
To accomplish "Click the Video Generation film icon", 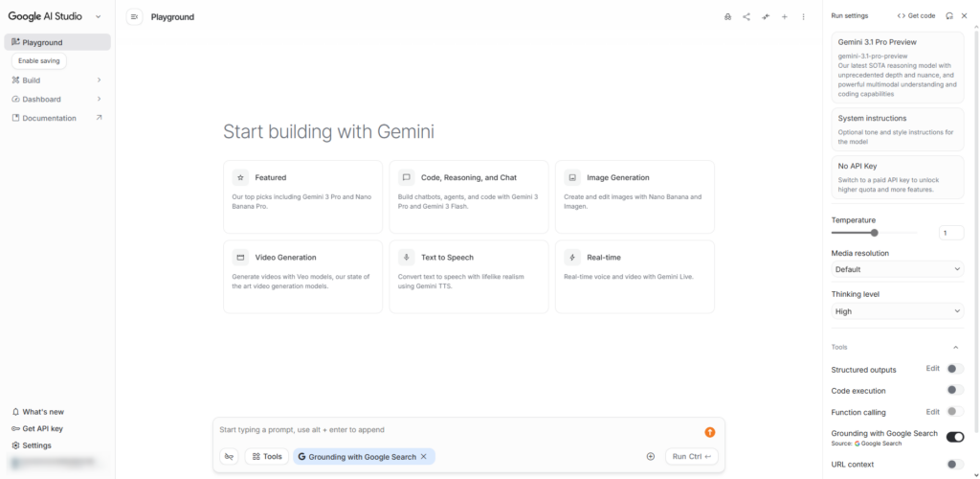I will 240,257.
